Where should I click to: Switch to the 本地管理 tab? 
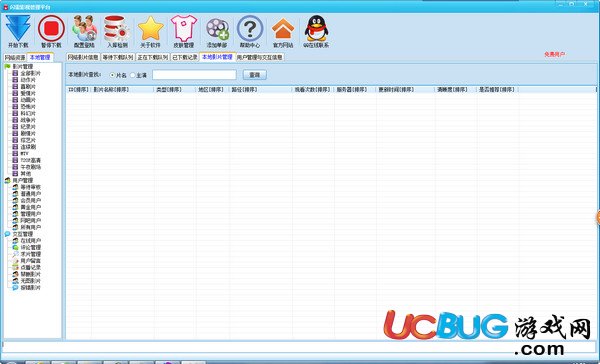click(x=40, y=57)
